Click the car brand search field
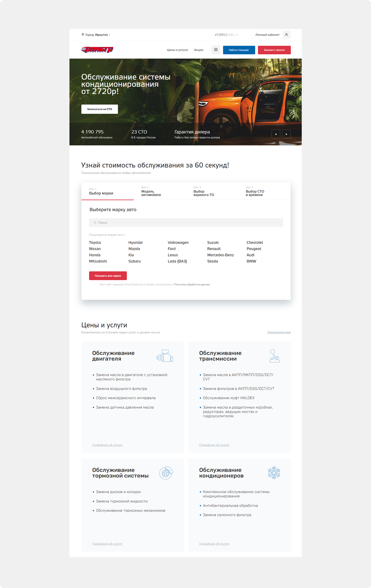371x588 pixels. tap(186, 222)
